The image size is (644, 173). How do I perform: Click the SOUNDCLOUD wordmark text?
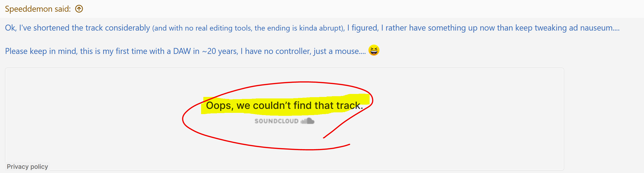[x=276, y=121]
